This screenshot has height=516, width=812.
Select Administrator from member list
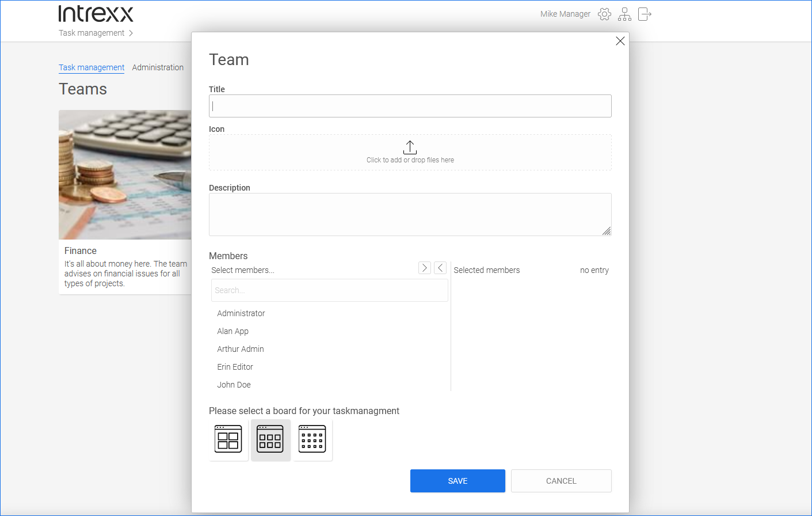pos(241,313)
